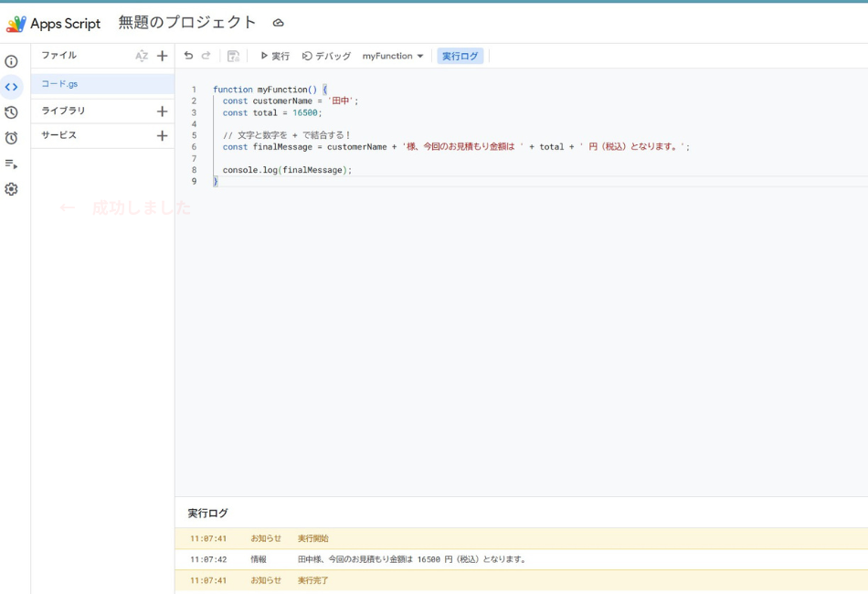Save the project using the save icon
This screenshot has height=594, width=868.
(234, 55)
